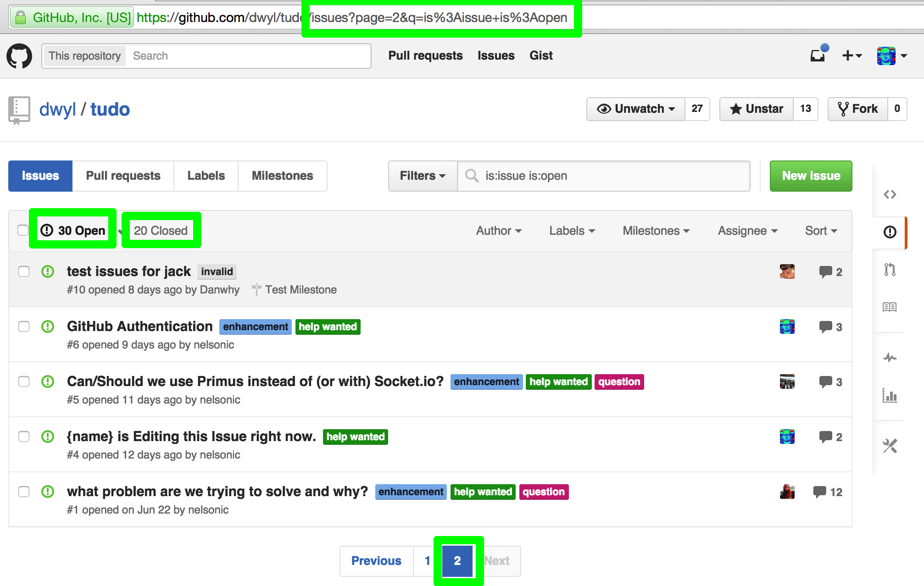Viewport: 924px width, 586px height.
Task: Click the comment count for {name} is Editing issue
Action: tap(830, 437)
